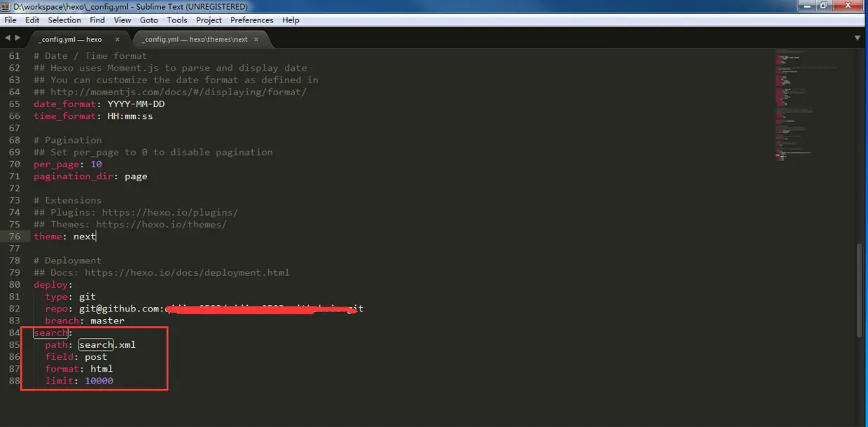Click the Sublime Text icon in title bar
This screenshot has height=427, width=868.
click(x=5, y=6)
